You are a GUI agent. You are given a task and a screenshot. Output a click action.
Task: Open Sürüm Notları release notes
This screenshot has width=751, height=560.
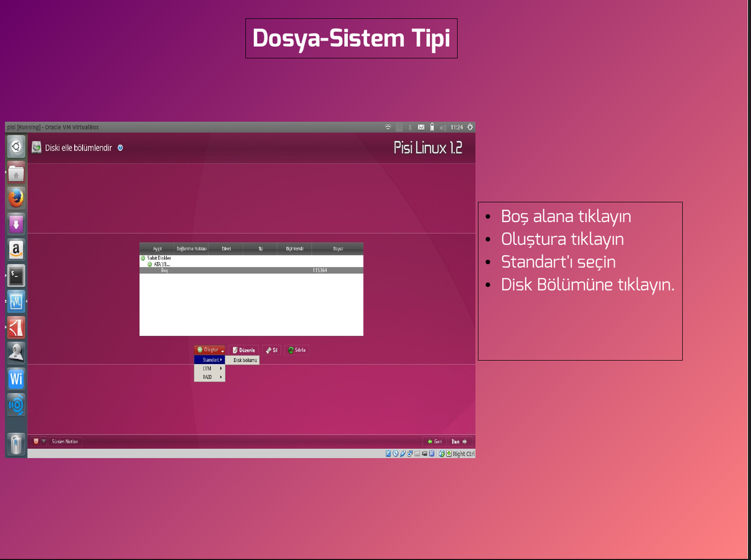click(x=65, y=441)
